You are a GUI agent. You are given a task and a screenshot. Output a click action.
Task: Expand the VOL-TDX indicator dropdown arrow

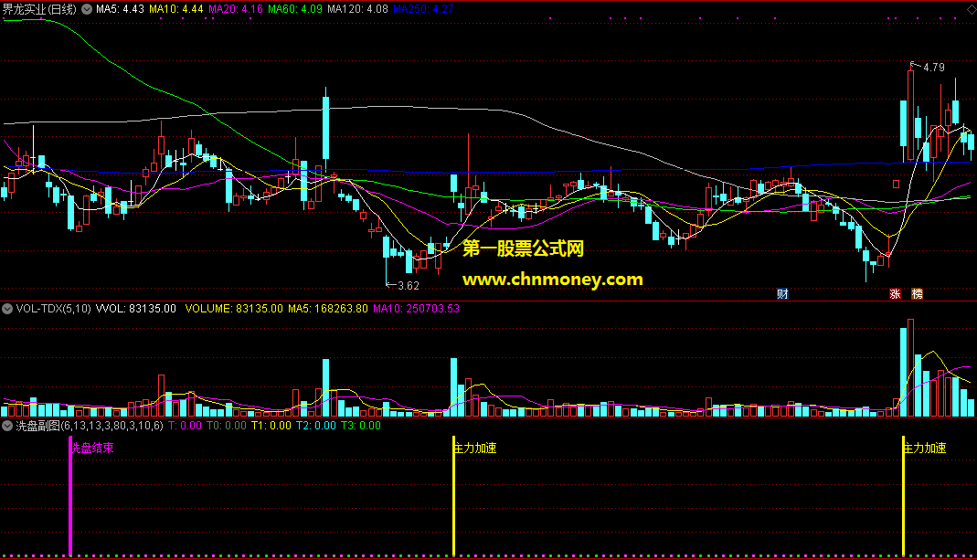click(7, 309)
